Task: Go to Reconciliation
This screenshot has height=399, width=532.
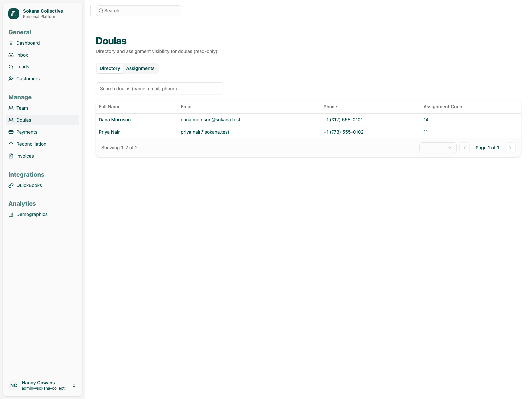Action: pyautogui.click(x=43, y=144)
